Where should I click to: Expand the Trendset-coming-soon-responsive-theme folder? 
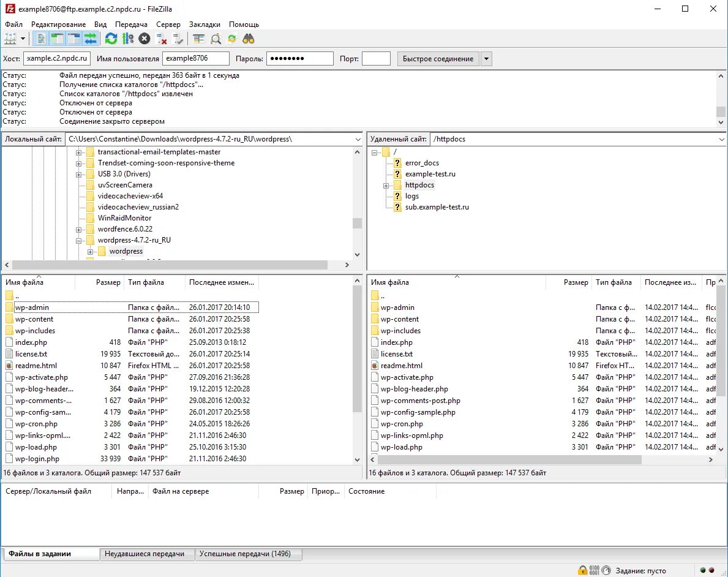79,164
